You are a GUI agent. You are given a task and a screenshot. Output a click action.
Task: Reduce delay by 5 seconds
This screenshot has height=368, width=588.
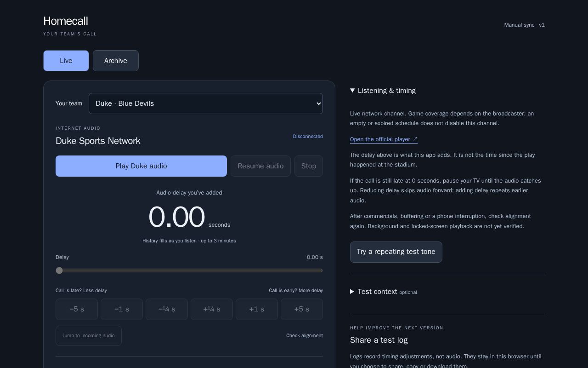77,309
